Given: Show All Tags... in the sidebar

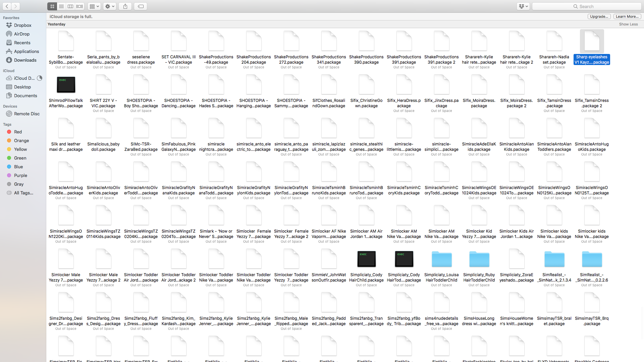Looking at the screenshot, I should [x=23, y=193].
